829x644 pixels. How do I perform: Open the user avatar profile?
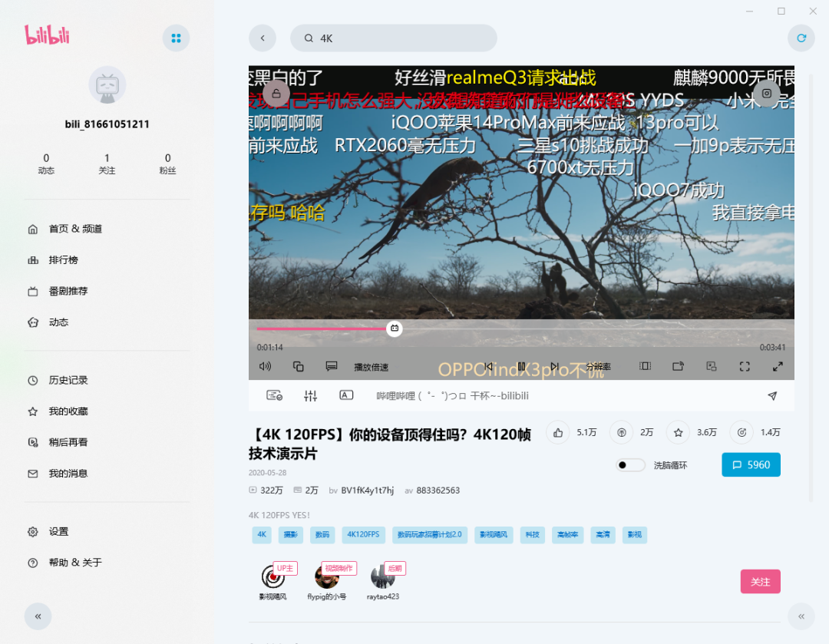click(107, 85)
